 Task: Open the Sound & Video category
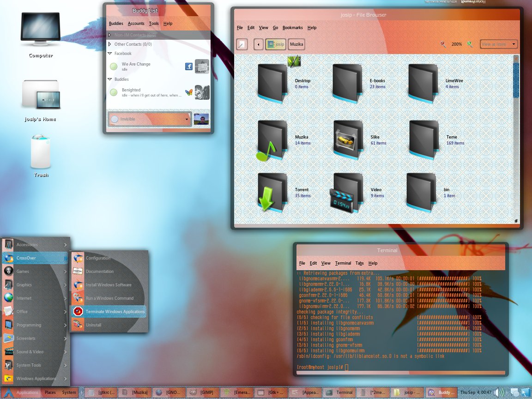coord(35,352)
